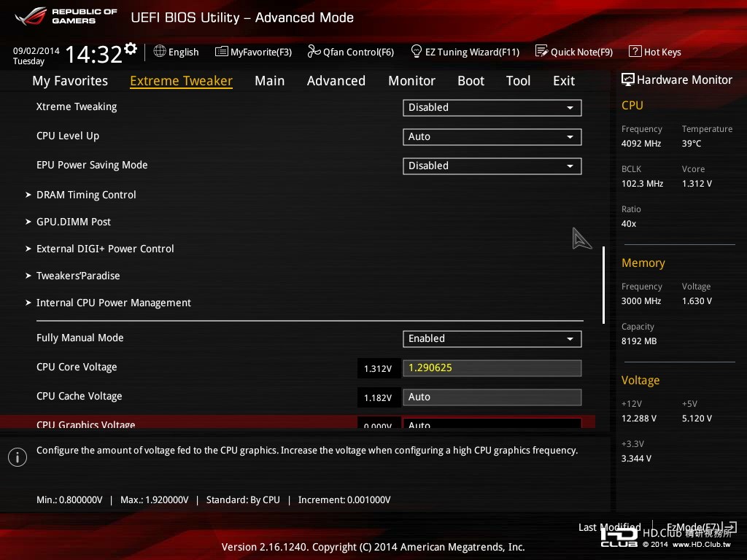Click the 3000 MHz memory frequency value
Image resolution: width=747 pixels, height=560 pixels.
tap(641, 301)
